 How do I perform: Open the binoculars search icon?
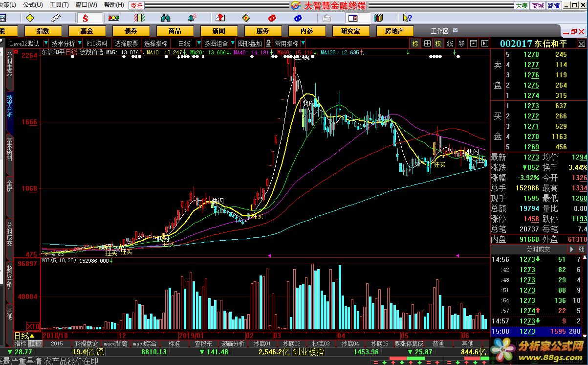(166, 18)
